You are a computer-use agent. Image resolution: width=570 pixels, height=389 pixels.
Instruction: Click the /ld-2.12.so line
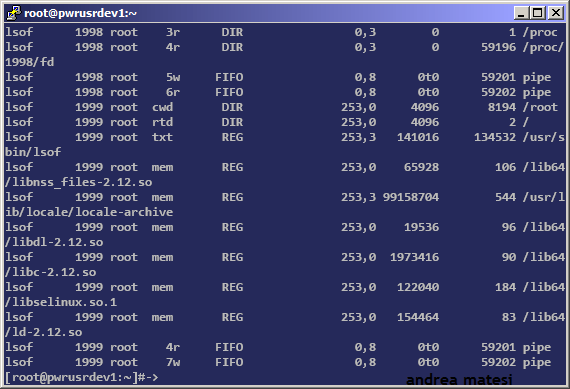[x=44, y=332]
